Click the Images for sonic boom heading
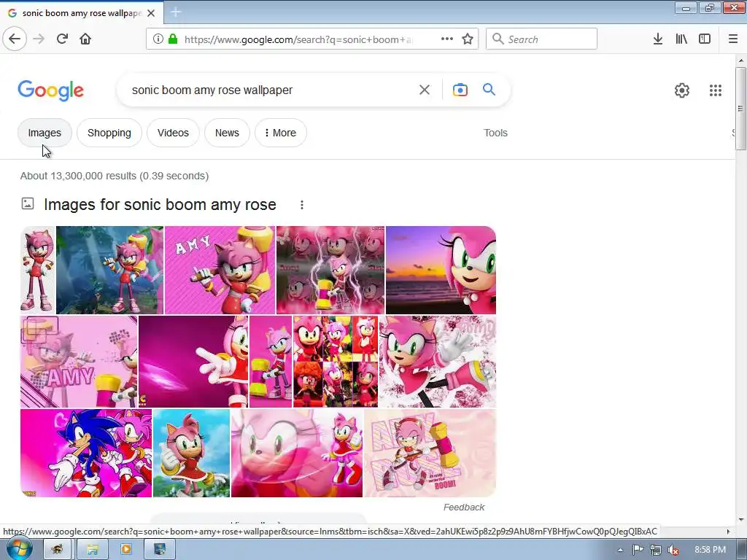 [160, 205]
